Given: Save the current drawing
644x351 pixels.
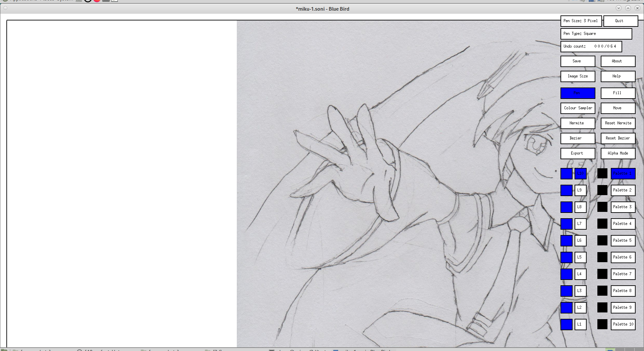Looking at the screenshot, I should (x=578, y=61).
